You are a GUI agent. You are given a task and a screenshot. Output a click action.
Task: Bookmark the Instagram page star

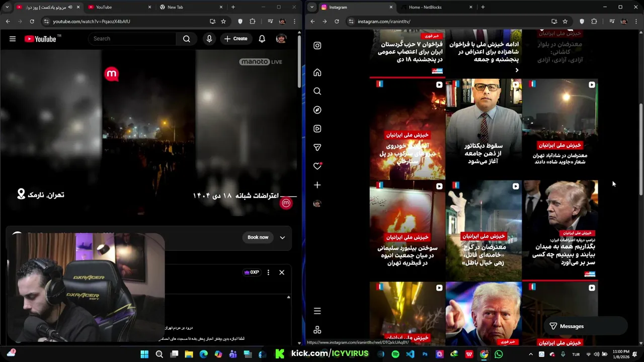(x=565, y=22)
